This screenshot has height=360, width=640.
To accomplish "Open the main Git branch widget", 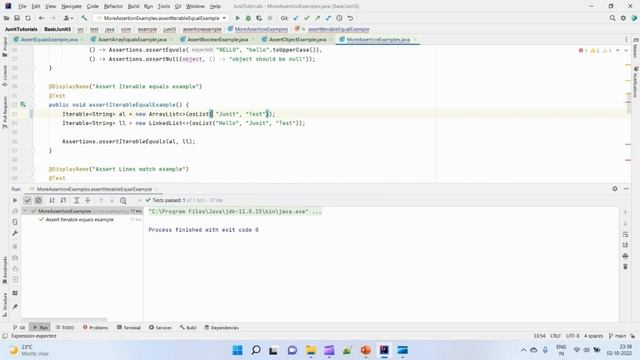I will [x=617, y=336].
